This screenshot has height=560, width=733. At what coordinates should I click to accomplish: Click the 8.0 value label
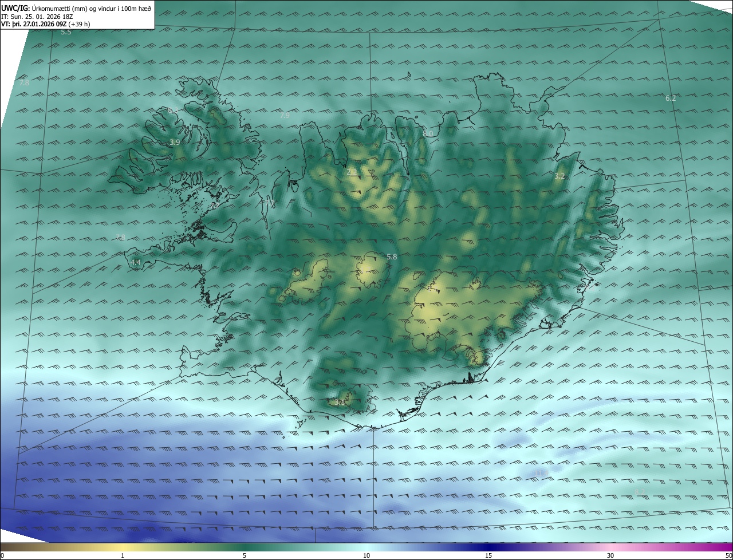428,133
